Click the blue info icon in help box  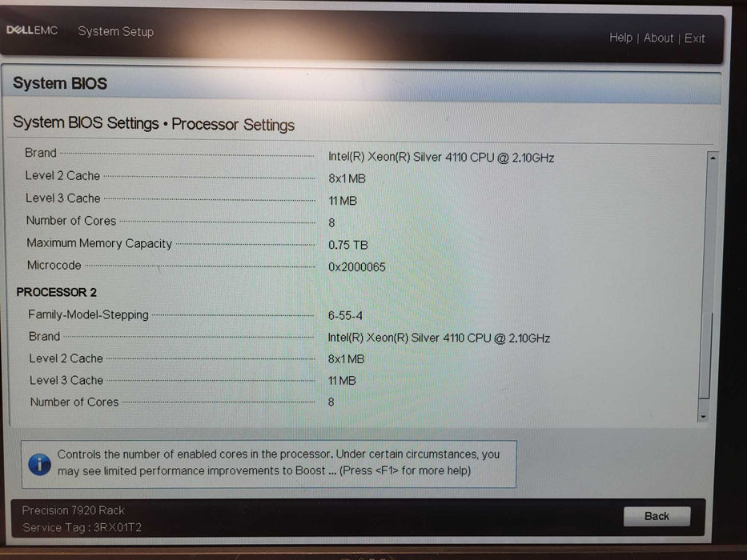[39, 464]
